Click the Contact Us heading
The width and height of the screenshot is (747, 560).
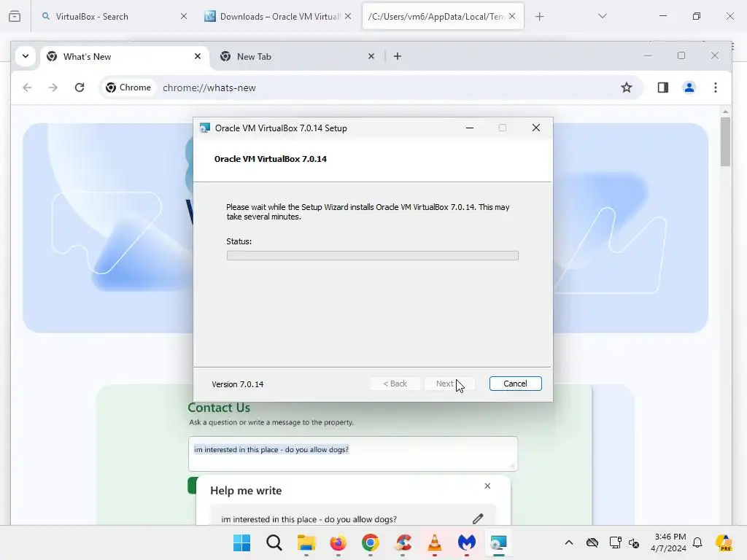click(x=219, y=408)
